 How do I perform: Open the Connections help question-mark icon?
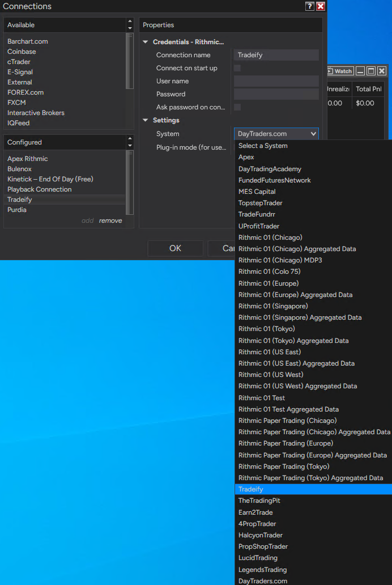[309, 6]
